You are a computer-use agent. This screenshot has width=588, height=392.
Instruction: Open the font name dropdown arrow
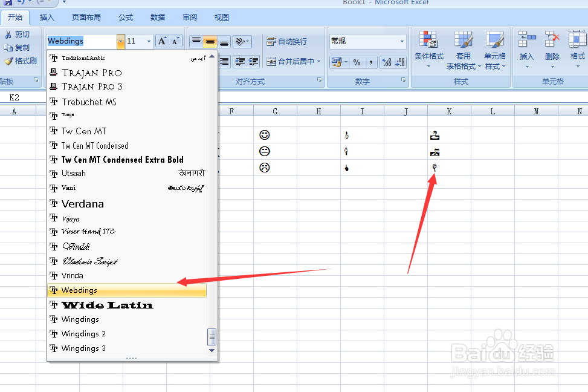[120, 41]
